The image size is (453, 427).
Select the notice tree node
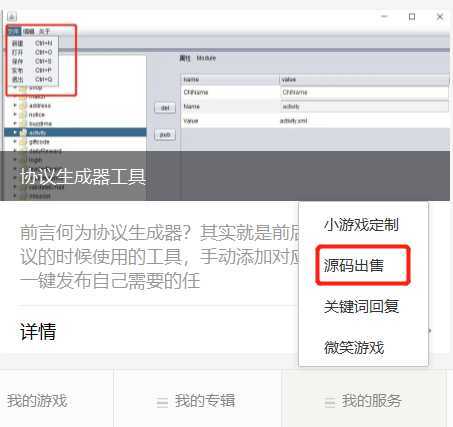[x=37, y=115]
